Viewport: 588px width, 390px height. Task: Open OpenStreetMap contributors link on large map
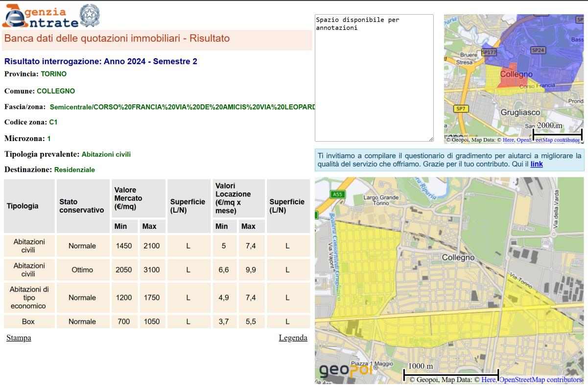coord(540,380)
